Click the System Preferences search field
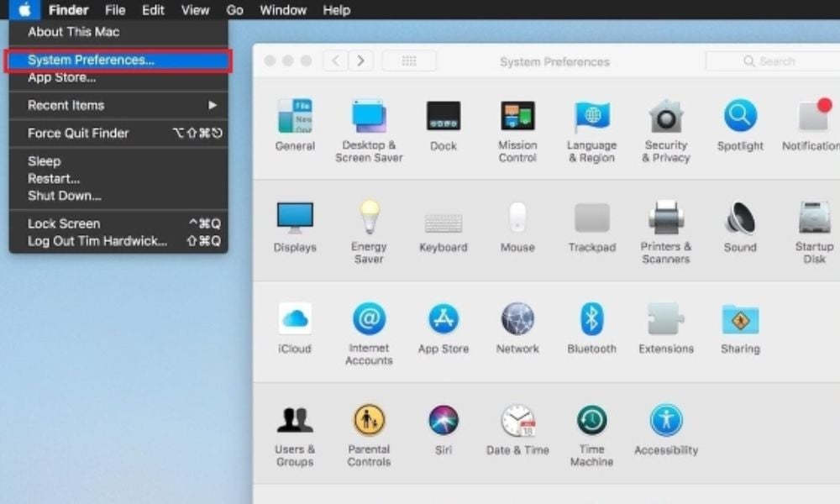This screenshot has height=504, width=840. click(773, 61)
